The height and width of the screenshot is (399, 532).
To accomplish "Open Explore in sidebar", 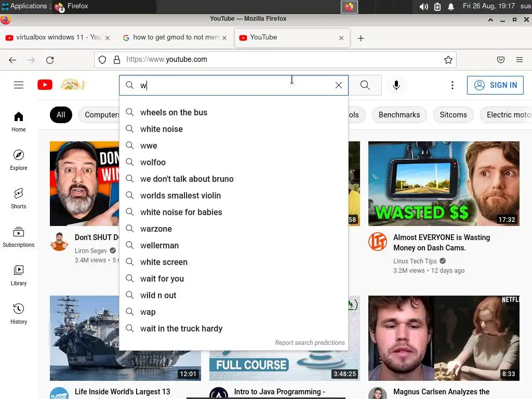I will click(x=19, y=160).
